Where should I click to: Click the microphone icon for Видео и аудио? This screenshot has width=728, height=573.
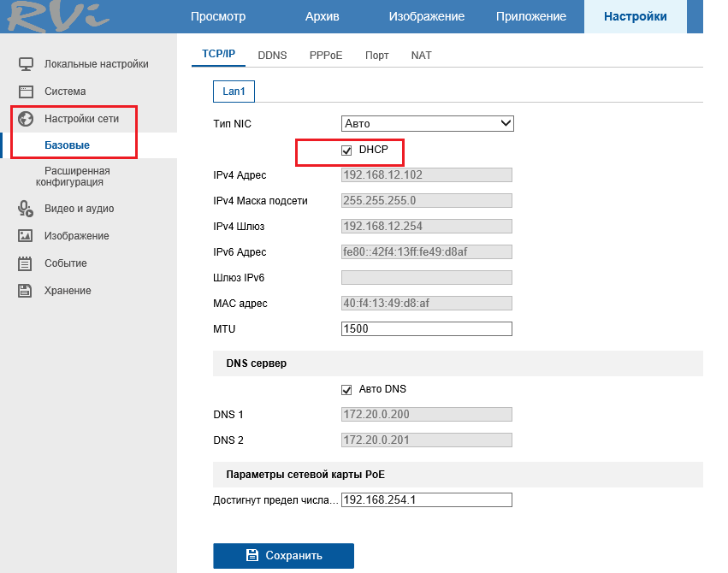tap(26, 209)
